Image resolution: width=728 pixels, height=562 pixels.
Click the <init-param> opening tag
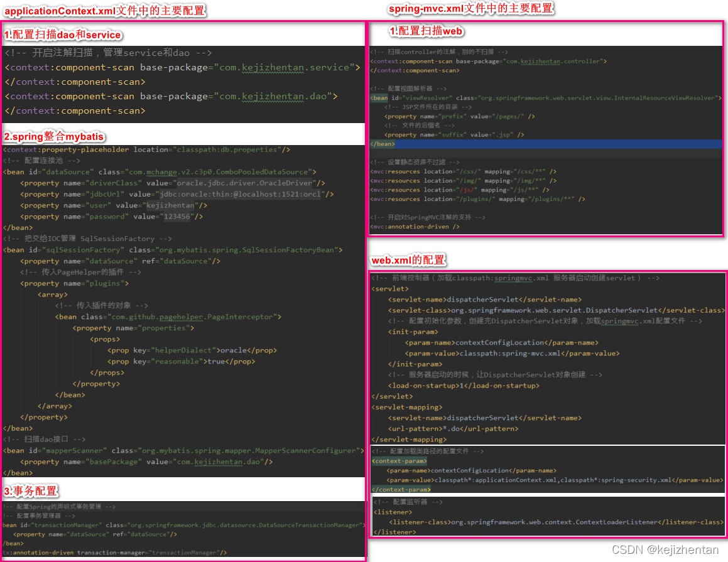coord(413,332)
